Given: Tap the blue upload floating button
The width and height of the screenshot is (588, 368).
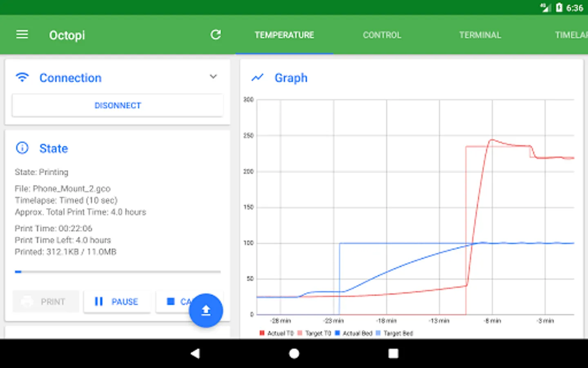Looking at the screenshot, I should coord(206,311).
